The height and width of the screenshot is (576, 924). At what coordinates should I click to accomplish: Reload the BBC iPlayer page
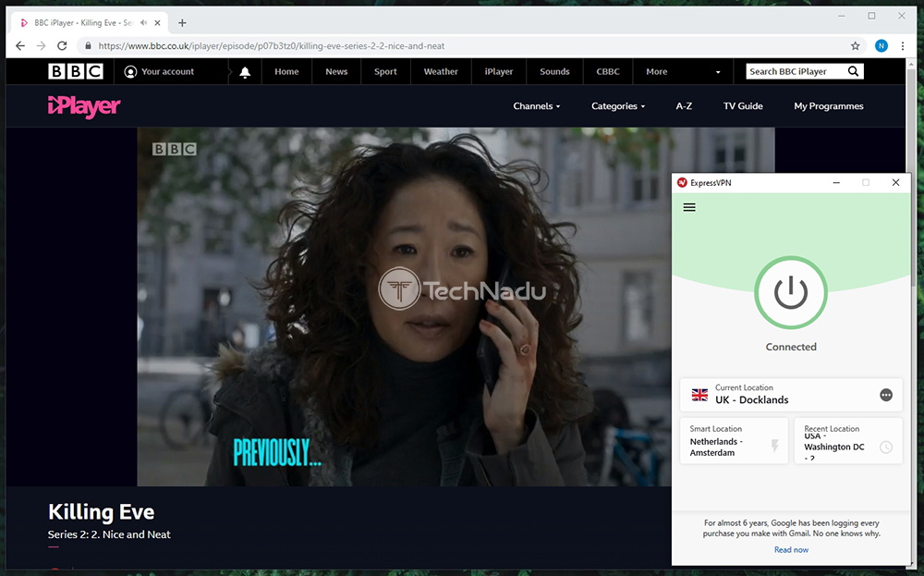pyautogui.click(x=62, y=46)
